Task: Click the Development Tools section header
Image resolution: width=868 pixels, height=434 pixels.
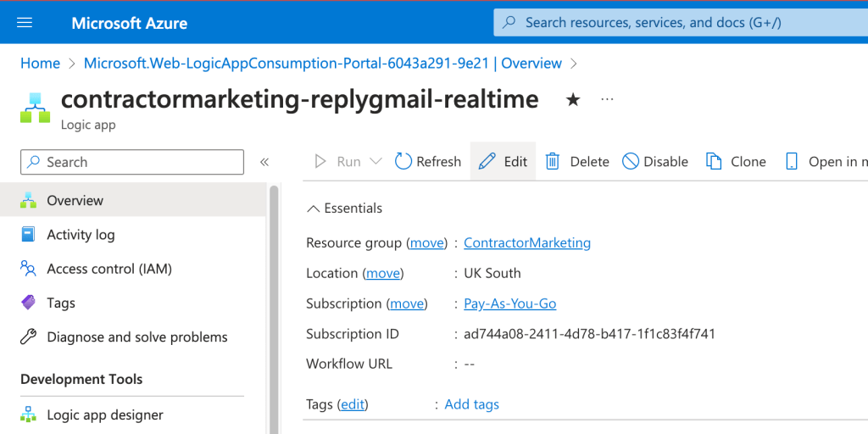Action: (x=81, y=379)
